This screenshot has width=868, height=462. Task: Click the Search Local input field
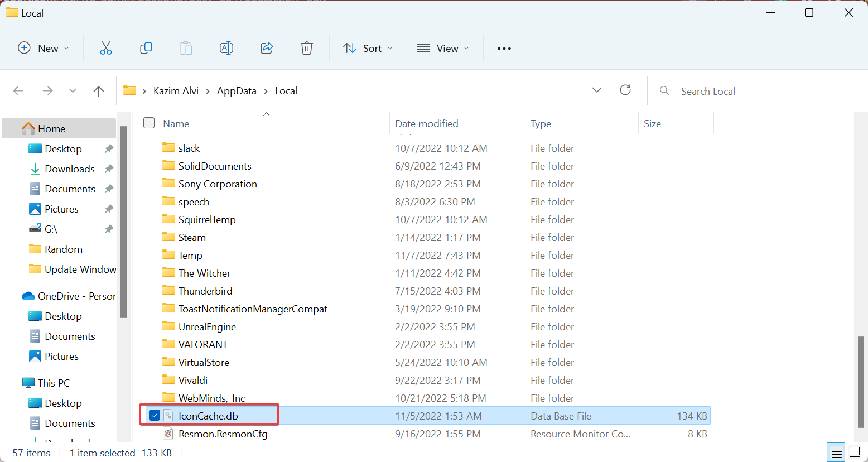[754, 91]
